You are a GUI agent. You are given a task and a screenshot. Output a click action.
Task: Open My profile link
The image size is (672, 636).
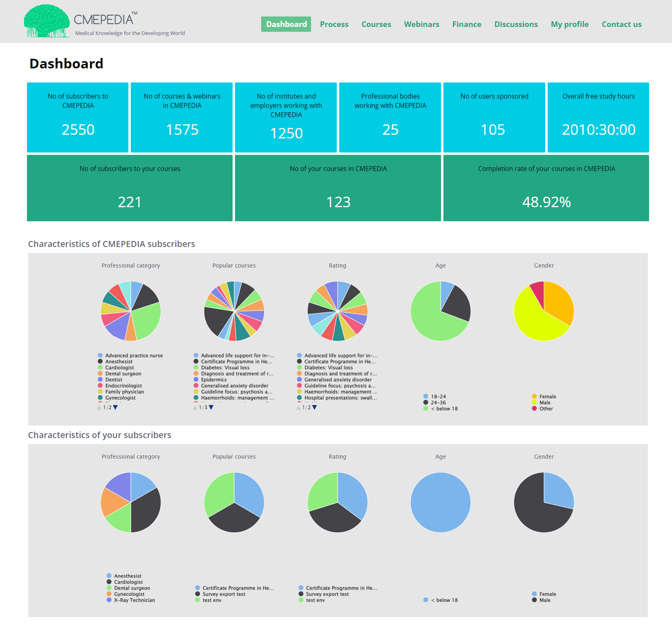569,24
